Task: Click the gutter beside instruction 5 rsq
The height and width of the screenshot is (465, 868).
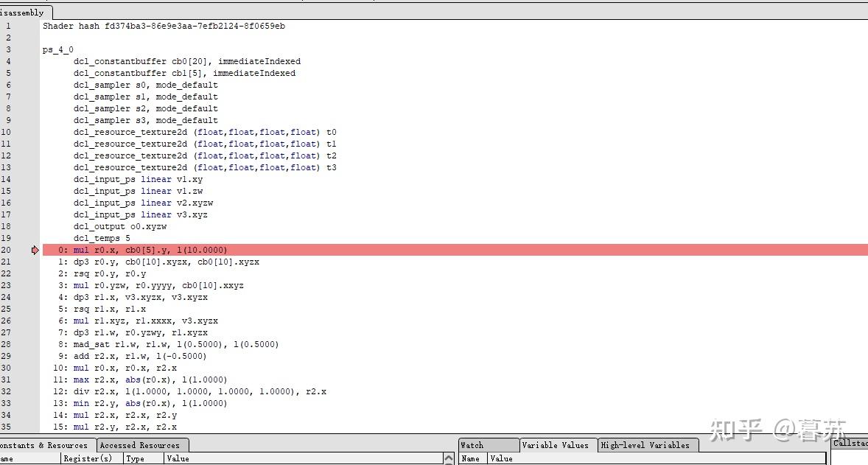Action: pos(34,309)
